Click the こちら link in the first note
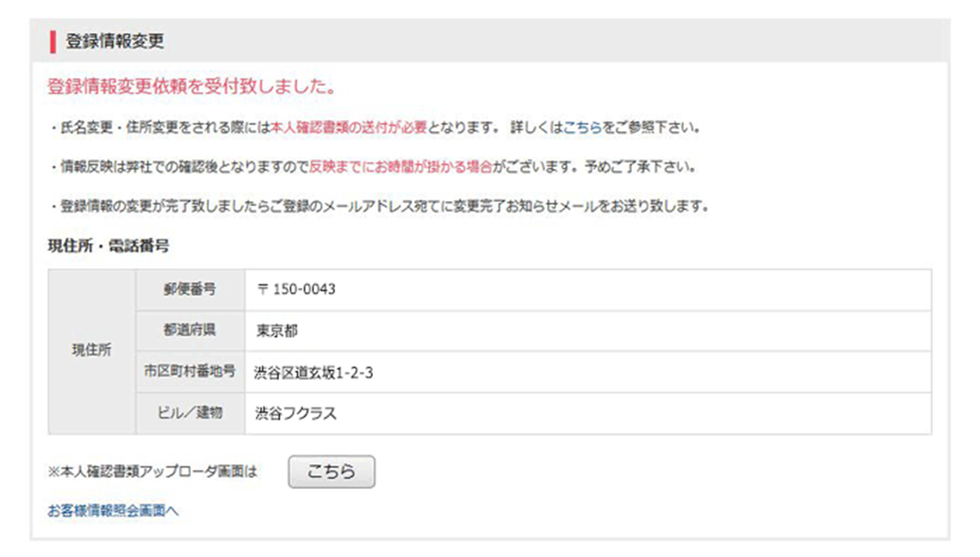 pos(582,129)
